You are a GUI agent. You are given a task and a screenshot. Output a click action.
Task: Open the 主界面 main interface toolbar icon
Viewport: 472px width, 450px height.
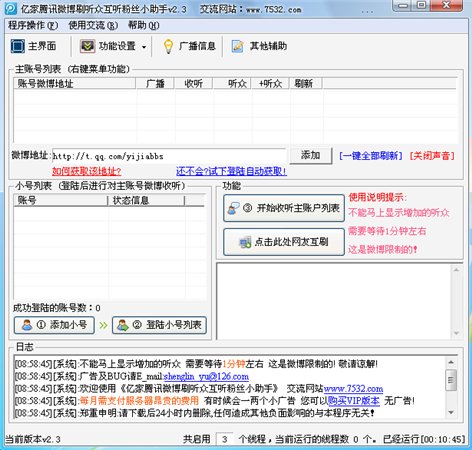[x=18, y=46]
